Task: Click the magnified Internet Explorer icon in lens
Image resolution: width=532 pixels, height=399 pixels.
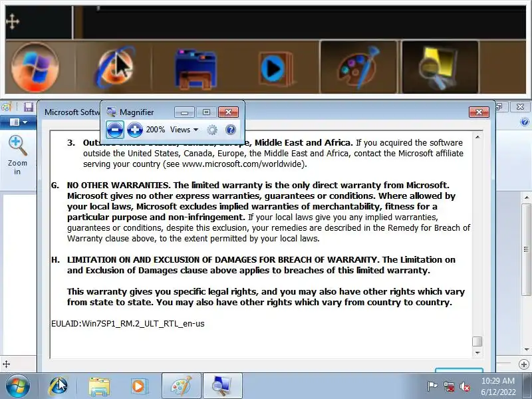Action: [115, 68]
